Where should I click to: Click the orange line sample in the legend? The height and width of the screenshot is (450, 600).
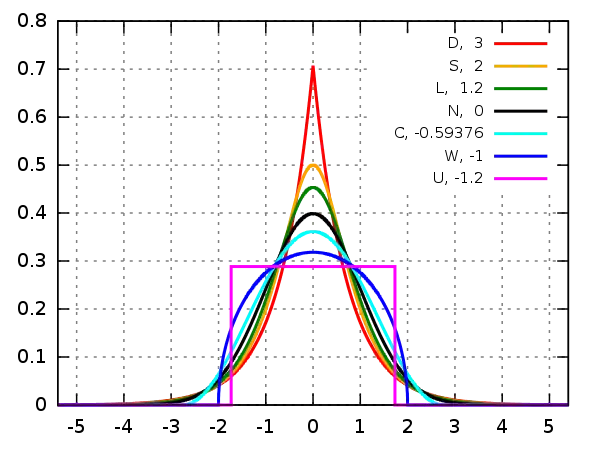(519, 67)
